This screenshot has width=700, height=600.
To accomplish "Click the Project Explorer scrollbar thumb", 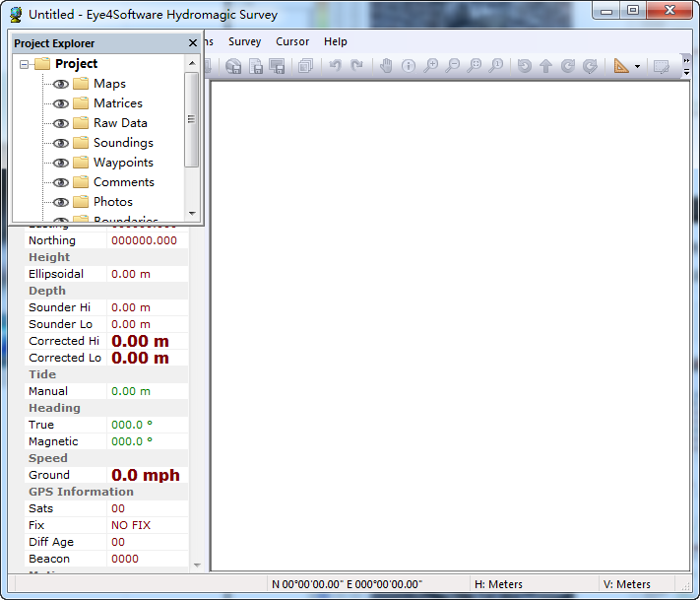I will (x=192, y=119).
